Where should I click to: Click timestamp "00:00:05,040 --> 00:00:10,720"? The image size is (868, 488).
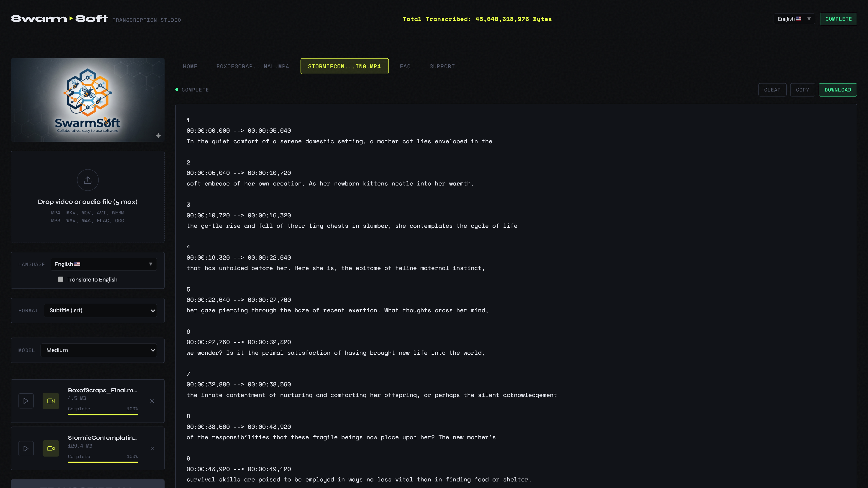pos(238,173)
